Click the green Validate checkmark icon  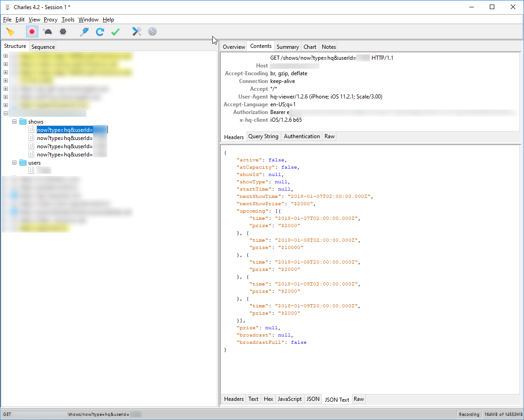coord(115,32)
